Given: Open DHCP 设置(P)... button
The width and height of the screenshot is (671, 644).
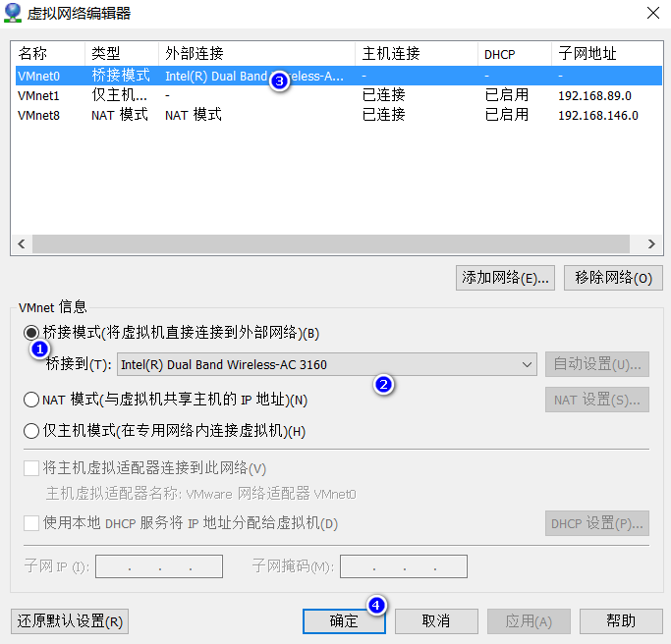Looking at the screenshot, I should [x=597, y=523].
